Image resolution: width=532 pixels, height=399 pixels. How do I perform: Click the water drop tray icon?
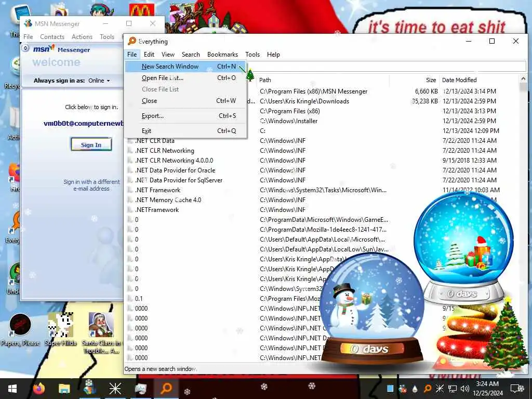click(415, 389)
